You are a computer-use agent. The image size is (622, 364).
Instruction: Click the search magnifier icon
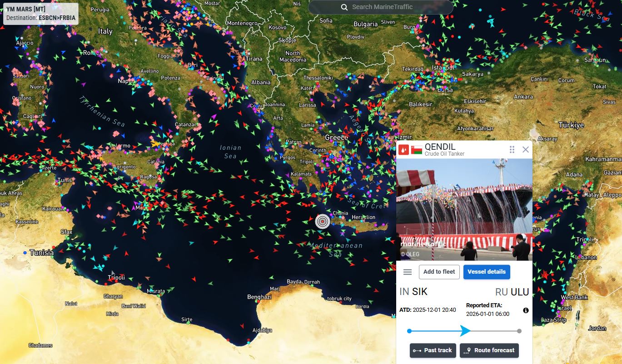tap(344, 7)
